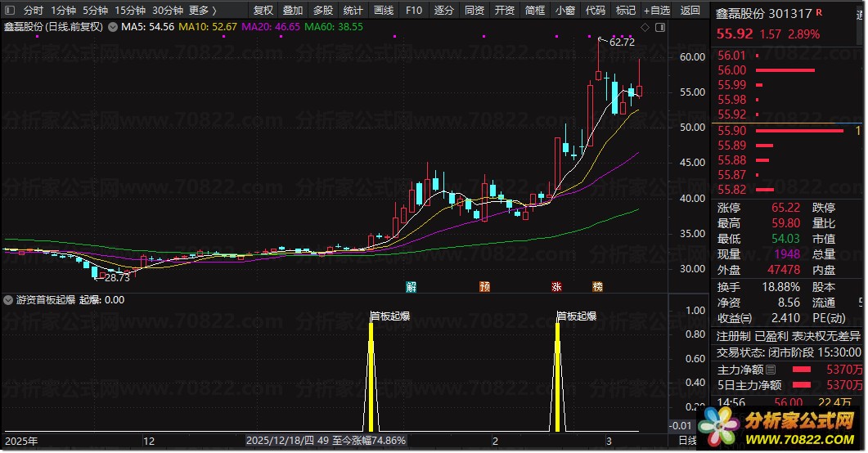Click the 叠加 overlay button
The image size is (868, 453).
[293, 10]
